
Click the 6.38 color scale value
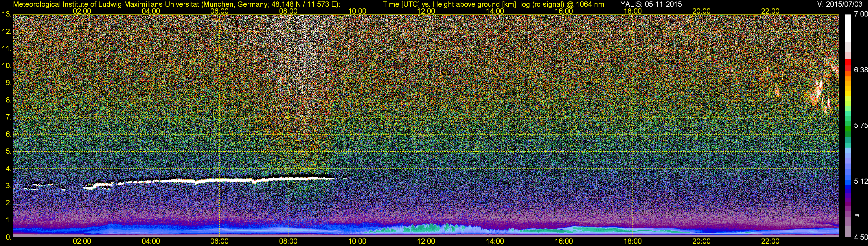point(860,70)
